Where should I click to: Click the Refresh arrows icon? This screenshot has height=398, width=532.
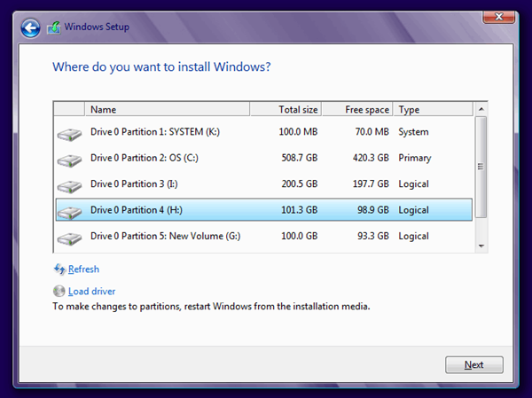(59, 269)
